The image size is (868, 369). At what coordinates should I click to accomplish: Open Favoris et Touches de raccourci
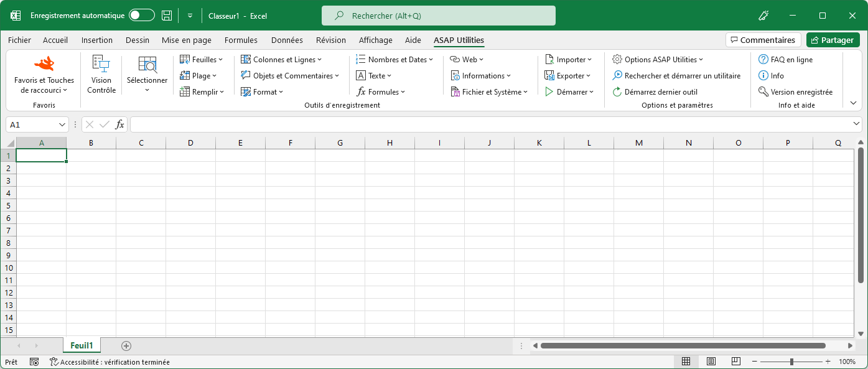click(43, 75)
